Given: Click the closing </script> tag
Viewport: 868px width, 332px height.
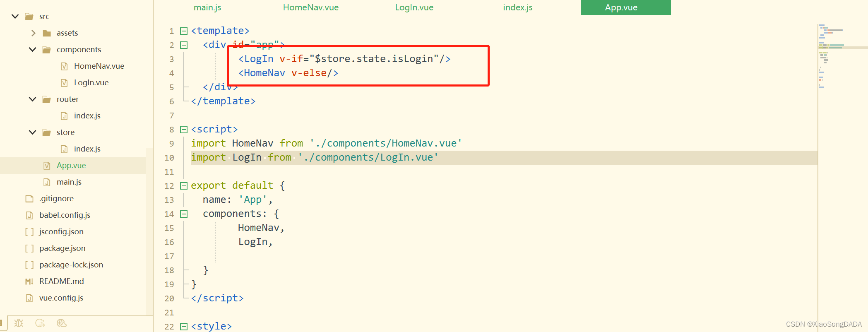Looking at the screenshot, I should [217, 298].
